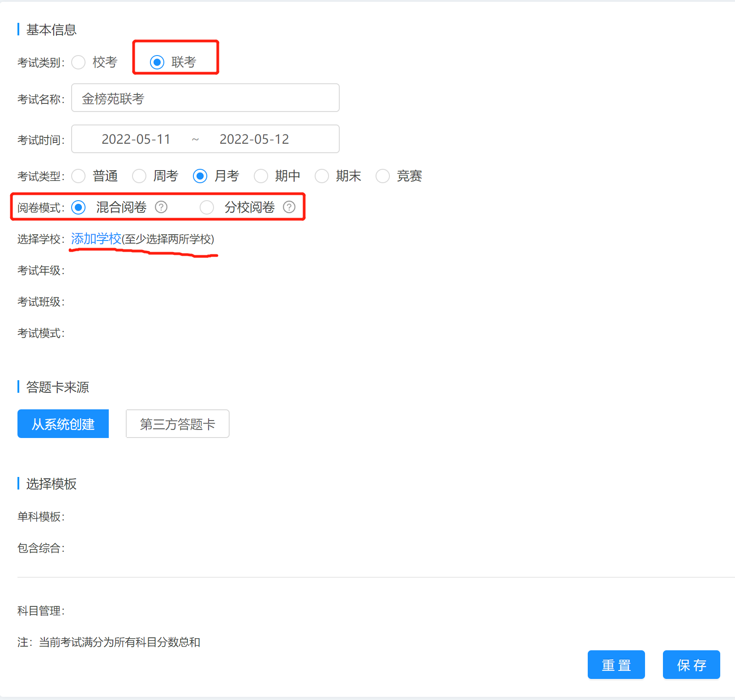
Task: Click the 考试班级 label
Action: pos(41,302)
